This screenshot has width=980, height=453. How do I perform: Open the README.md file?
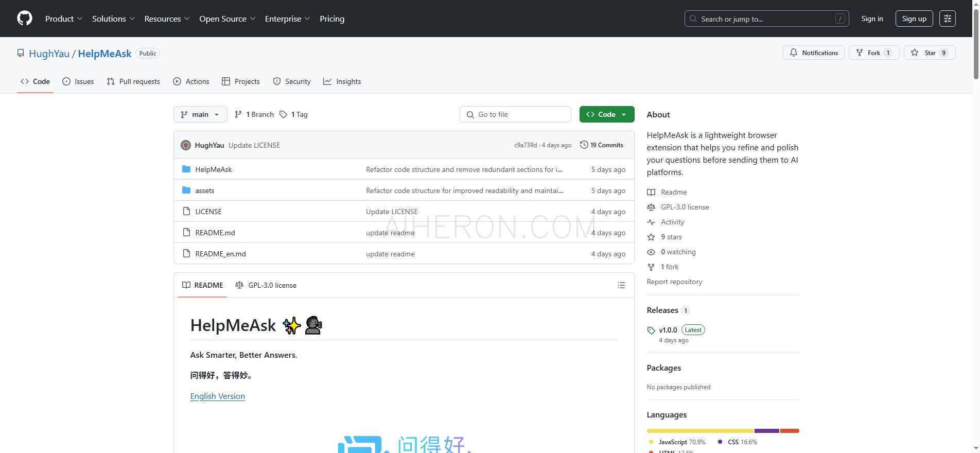click(x=215, y=233)
